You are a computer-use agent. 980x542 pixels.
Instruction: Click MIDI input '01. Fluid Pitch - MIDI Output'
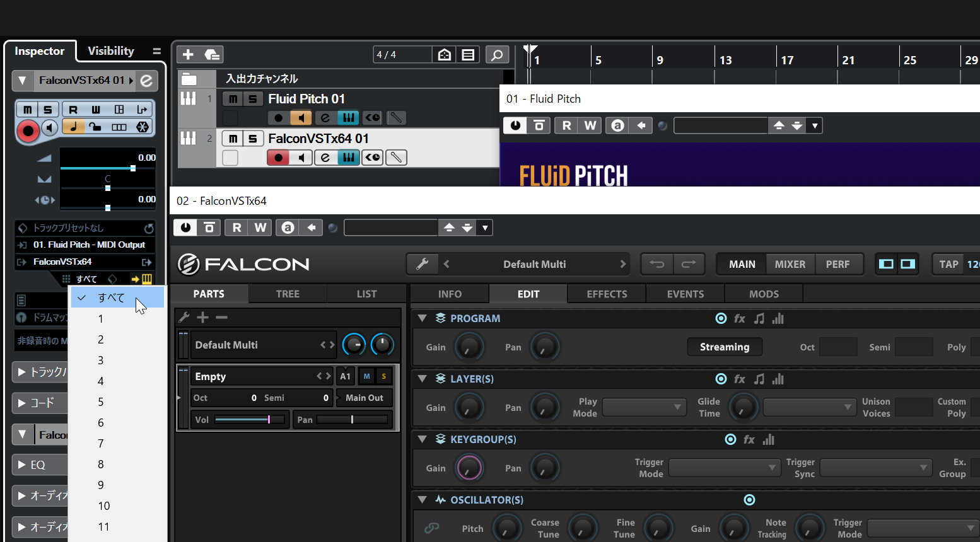click(89, 245)
